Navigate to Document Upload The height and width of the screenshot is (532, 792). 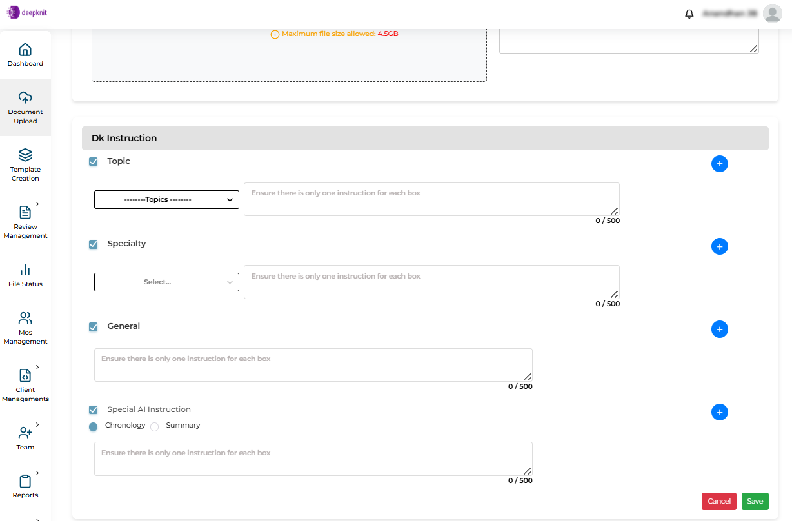pyautogui.click(x=25, y=106)
